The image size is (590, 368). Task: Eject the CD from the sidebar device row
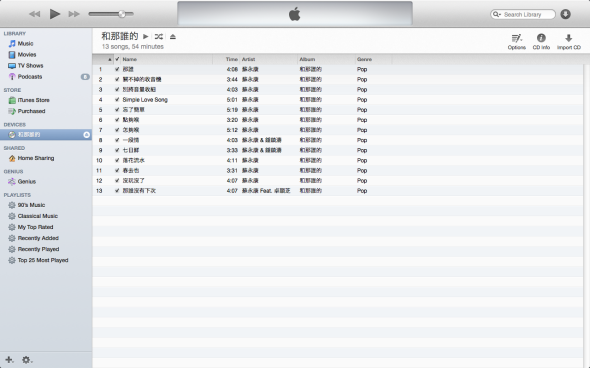coord(87,135)
